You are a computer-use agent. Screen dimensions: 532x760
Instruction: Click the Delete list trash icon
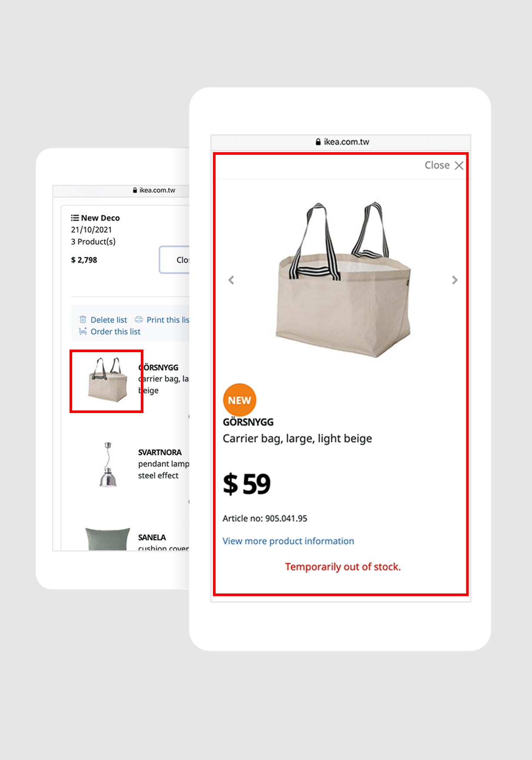pyautogui.click(x=83, y=320)
